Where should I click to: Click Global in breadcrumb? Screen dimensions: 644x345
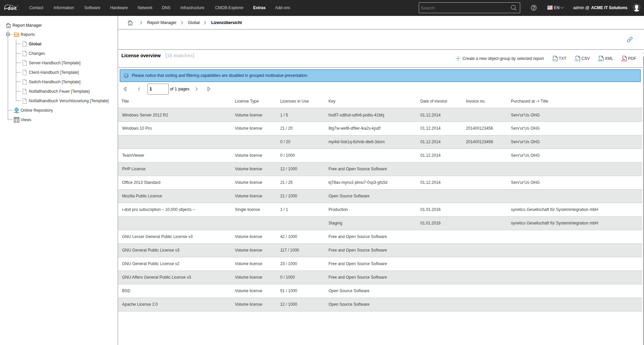(194, 23)
